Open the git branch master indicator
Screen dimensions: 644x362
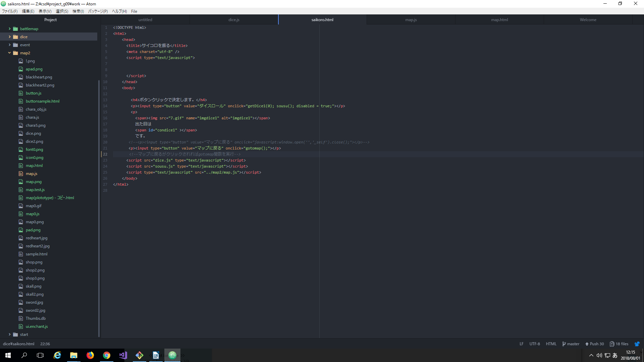tap(571, 344)
